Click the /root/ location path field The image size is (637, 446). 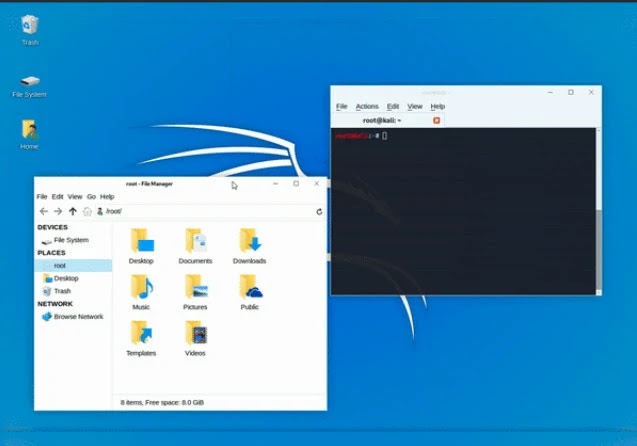205,211
